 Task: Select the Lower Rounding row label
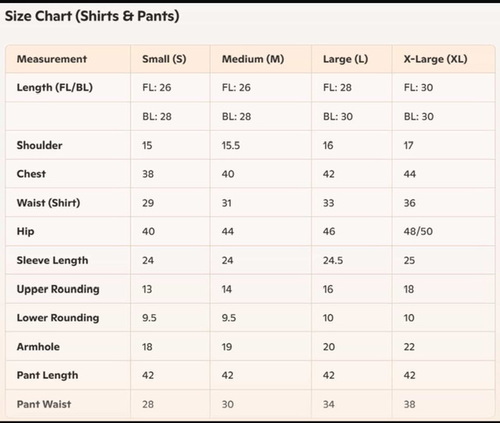pos(58,318)
